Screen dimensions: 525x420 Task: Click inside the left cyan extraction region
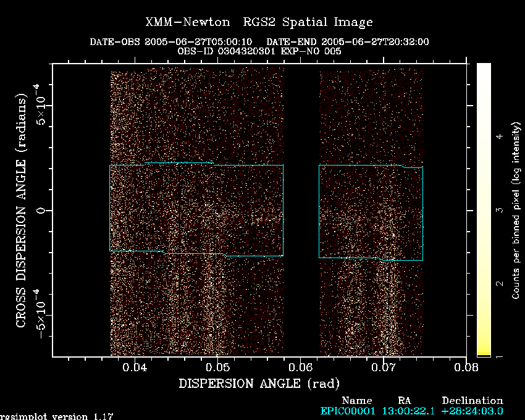click(x=196, y=209)
